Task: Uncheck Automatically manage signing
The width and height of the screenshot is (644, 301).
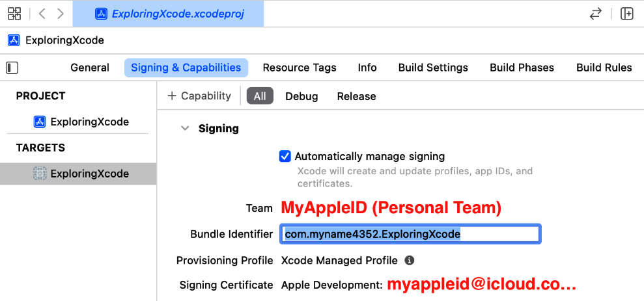Action: [285, 156]
